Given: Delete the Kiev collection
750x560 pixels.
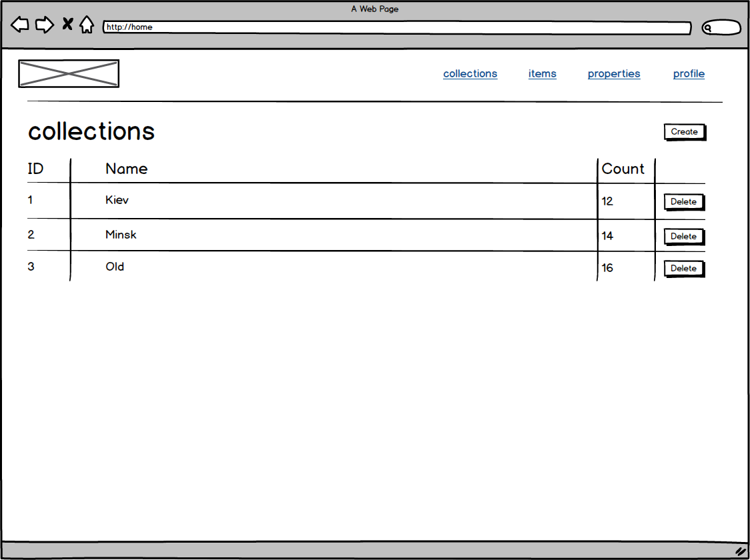Looking at the screenshot, I should pyautogui.click(x=685, y=201).
